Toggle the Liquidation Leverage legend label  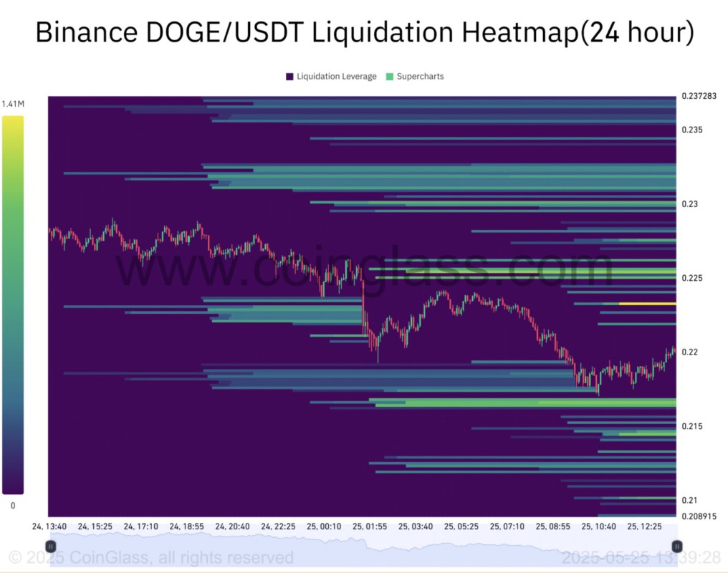(x=335, y=77)
